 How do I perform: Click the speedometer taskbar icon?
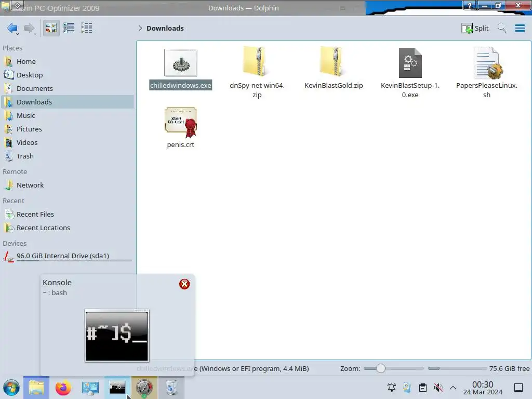(x=144, y=388)
